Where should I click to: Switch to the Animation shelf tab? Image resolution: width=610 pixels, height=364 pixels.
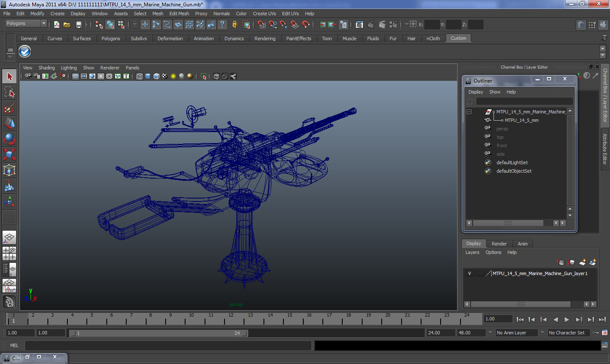(204, 39)
